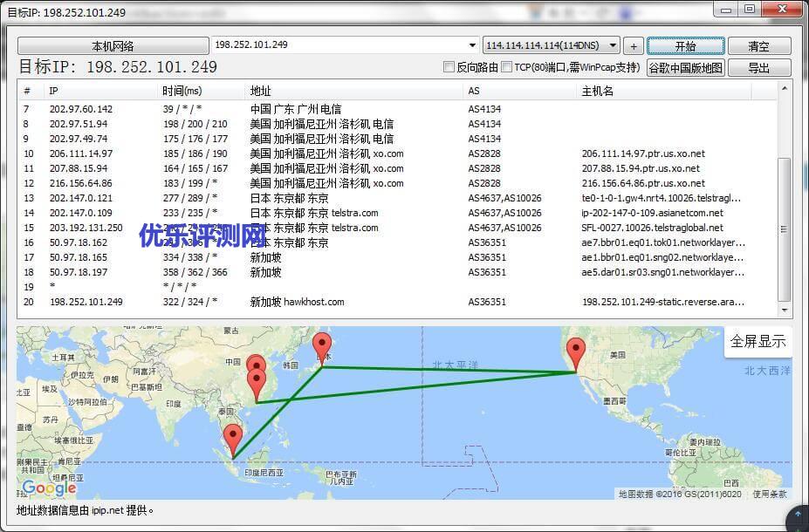Expand the target IP address dropdown arrow
Viewport: 809px width, 532px height.
[x=474, y=45]
